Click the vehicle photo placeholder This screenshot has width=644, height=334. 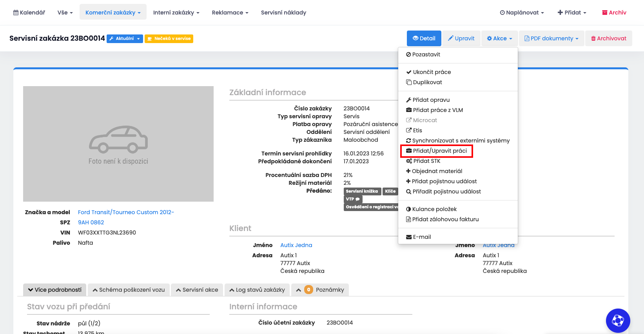[118, 144]
